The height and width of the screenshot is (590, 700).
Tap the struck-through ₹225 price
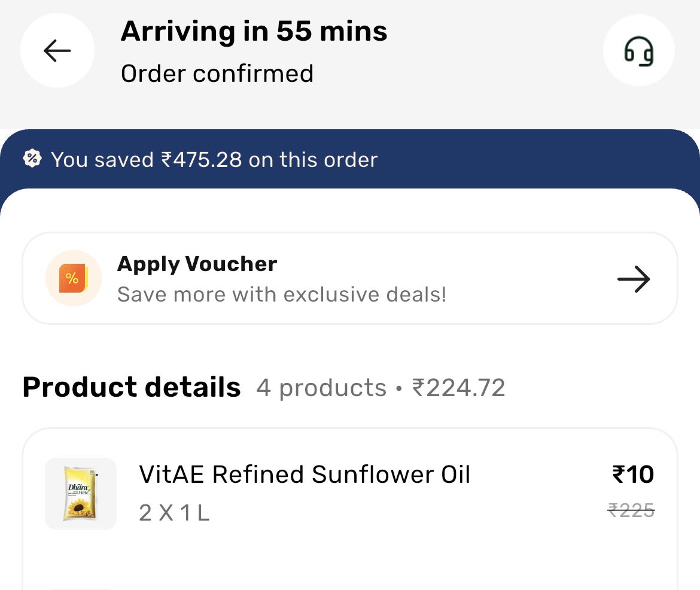click(631, 510)
